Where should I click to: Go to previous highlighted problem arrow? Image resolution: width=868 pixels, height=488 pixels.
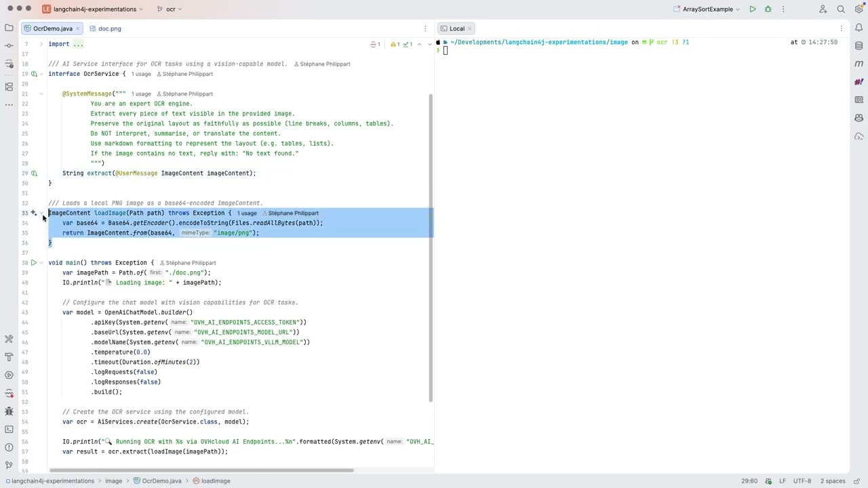coord(419,44)
